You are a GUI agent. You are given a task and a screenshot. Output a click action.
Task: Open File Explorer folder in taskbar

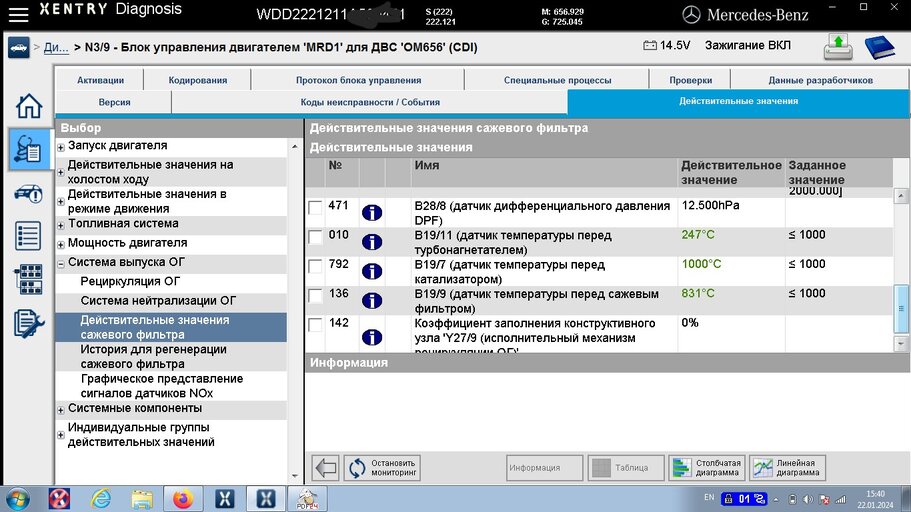coord(142,499)
